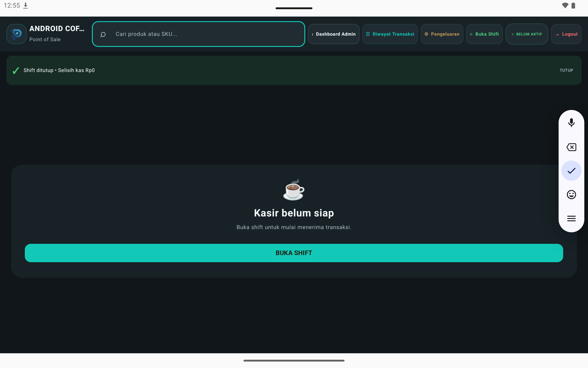Log out using the Logout button

[x=566, y=34]
